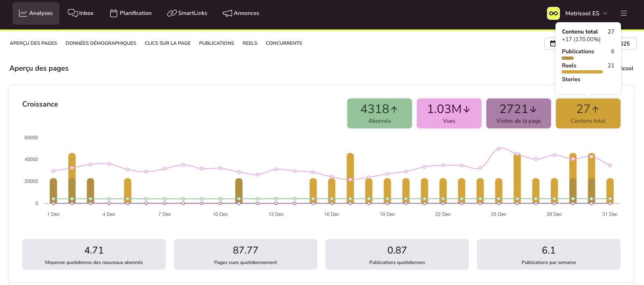Viewport: 644px width, 285px height.
Task: Click the Planification calendar icon
Action: coord(114,13)
